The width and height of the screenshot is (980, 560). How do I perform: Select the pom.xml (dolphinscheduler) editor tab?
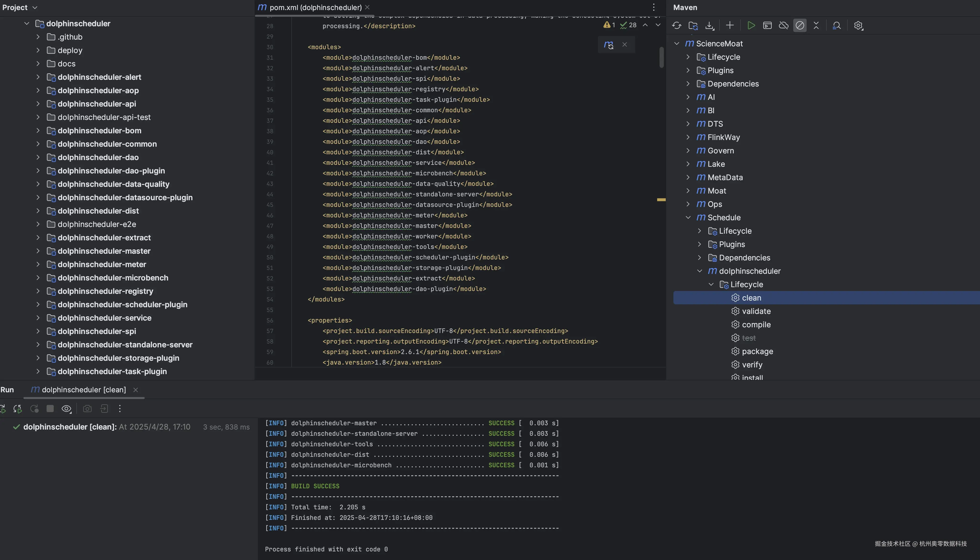coord(315,7)
